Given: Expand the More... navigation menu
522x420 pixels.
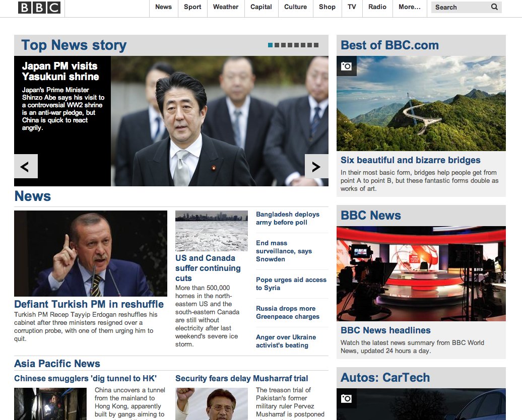Looking at the screenshot, I should (x=410, y=7).
